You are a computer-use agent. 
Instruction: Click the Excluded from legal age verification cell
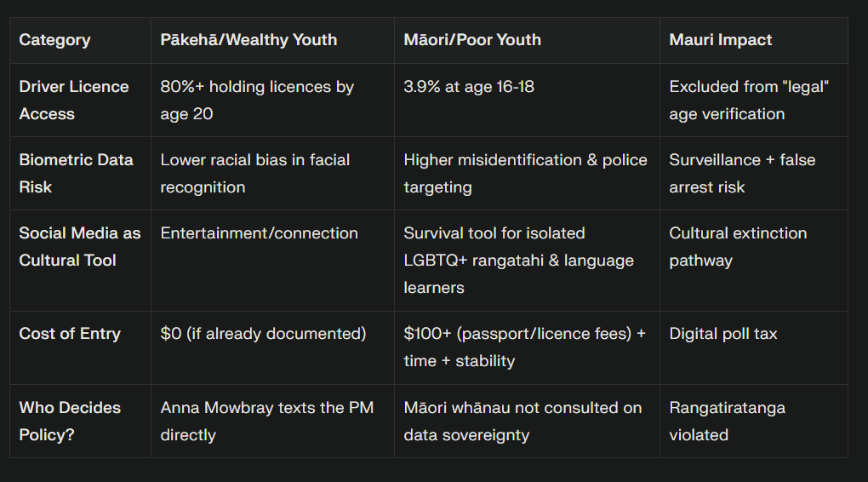(753, 100)
